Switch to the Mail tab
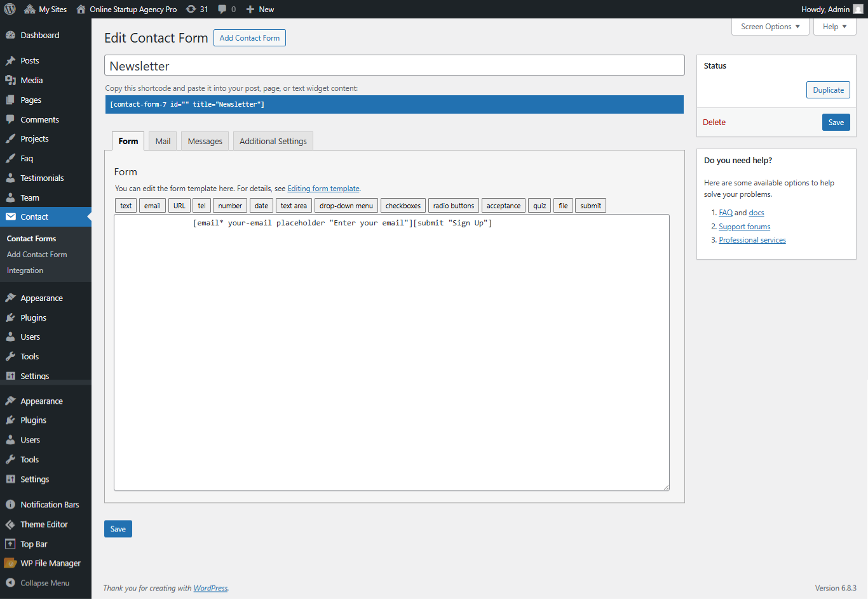 (x=162, y=140)
